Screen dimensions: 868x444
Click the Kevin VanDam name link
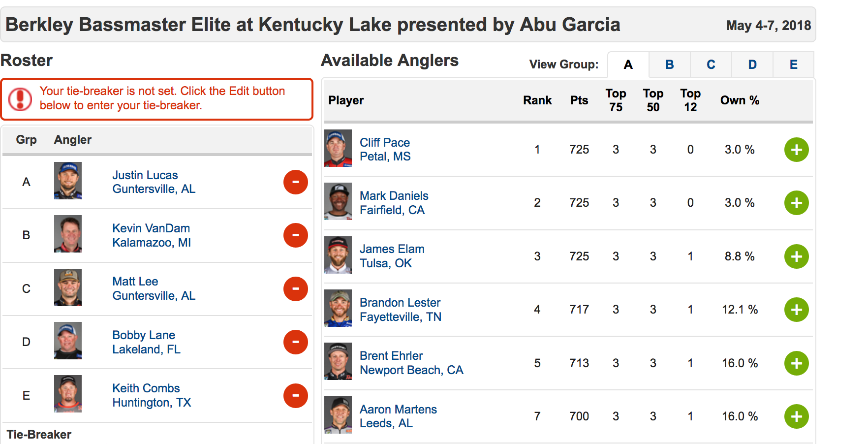pyautogui.click(x=151, y=228)
